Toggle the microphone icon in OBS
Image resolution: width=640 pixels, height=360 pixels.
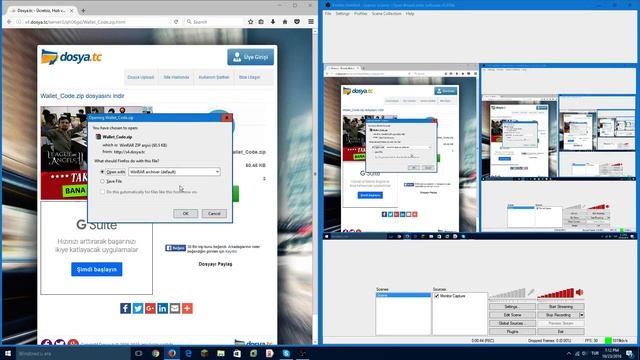pyautogui.click(x=531, y=292)
